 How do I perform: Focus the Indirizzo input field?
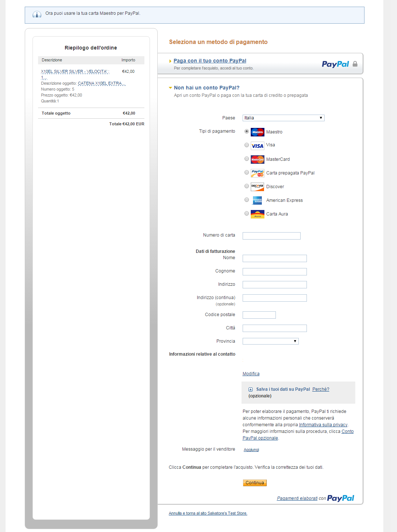275,285
